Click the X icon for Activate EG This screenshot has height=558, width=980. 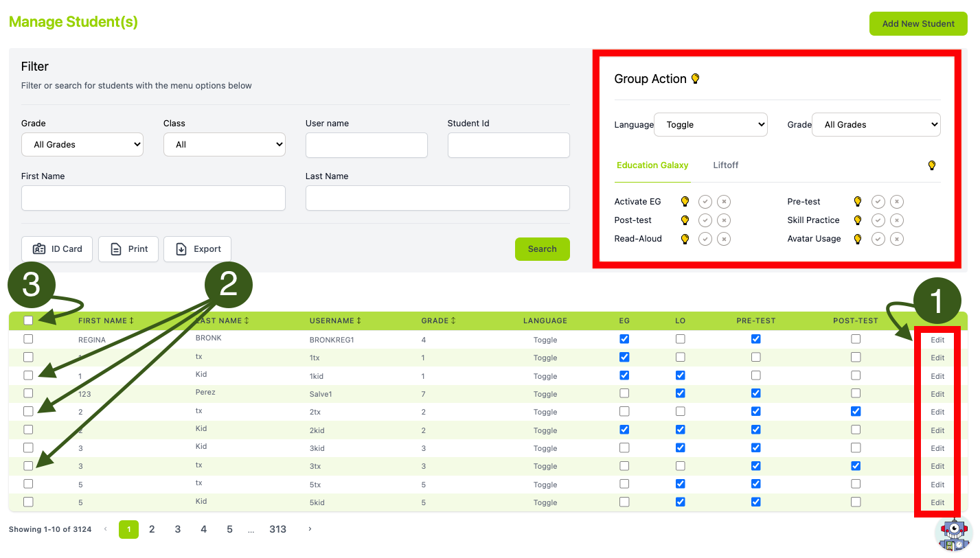[724, 202]
